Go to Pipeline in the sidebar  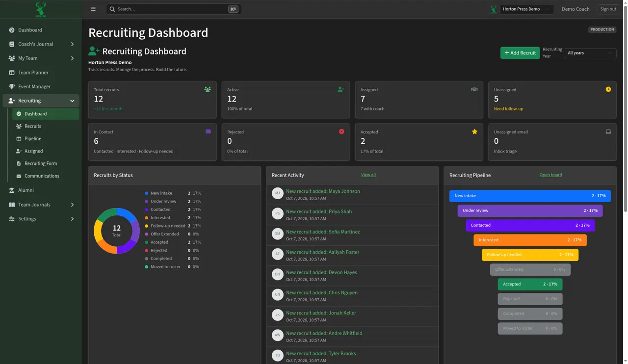(45, 139)
